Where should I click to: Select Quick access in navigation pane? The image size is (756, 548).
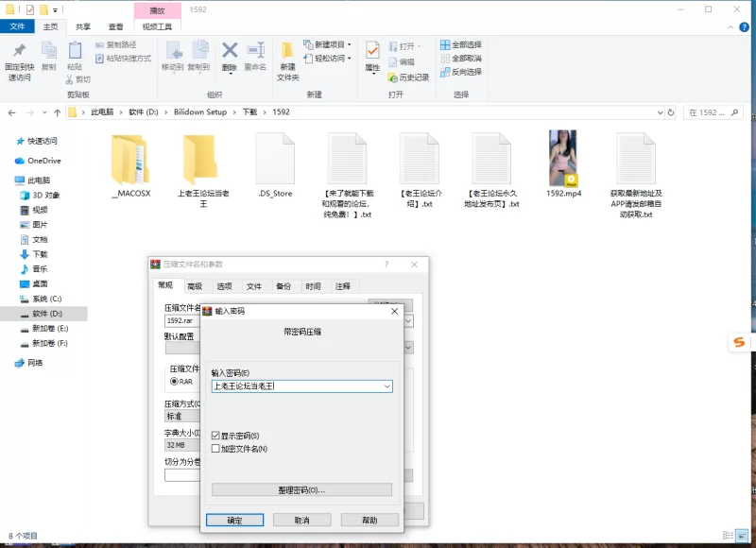(x=37, y=141)
